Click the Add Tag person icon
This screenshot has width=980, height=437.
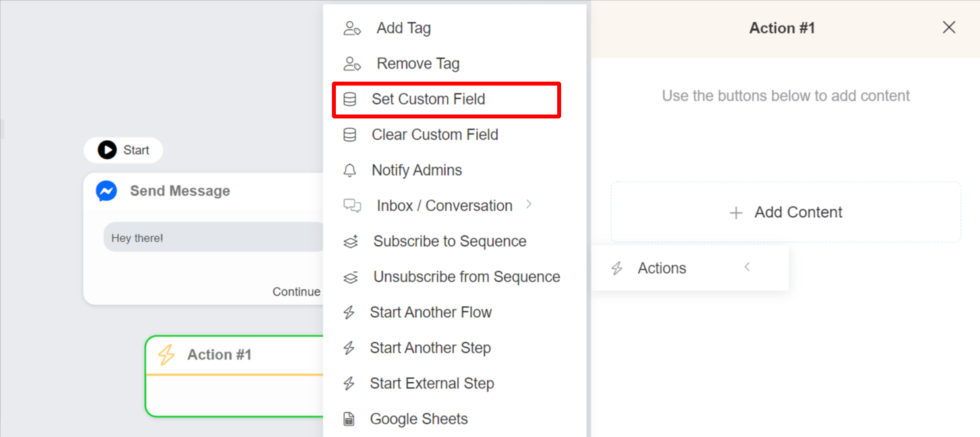352,28
